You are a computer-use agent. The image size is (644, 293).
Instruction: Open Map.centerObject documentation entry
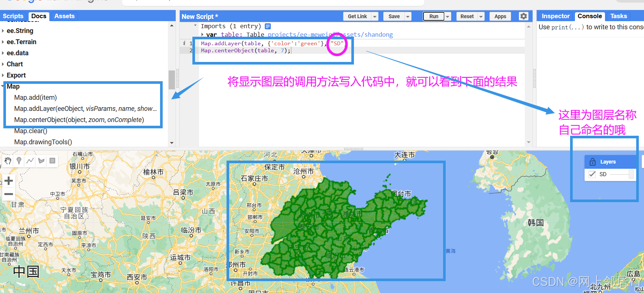tap(79, 120)
